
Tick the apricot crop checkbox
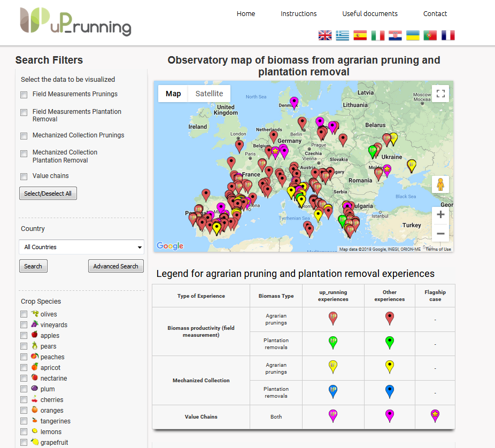coord(24,368)
